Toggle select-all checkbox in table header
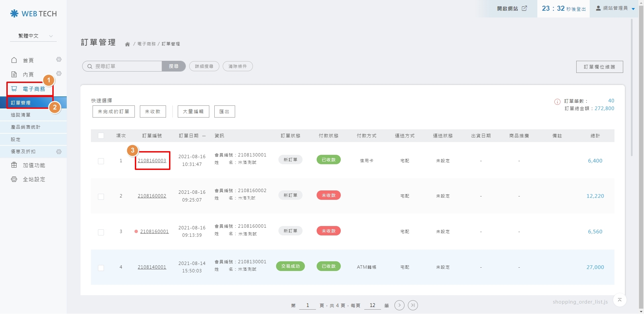Image resolution: width=644 pixels, height=314 pixels. click(x=101, y=136)
